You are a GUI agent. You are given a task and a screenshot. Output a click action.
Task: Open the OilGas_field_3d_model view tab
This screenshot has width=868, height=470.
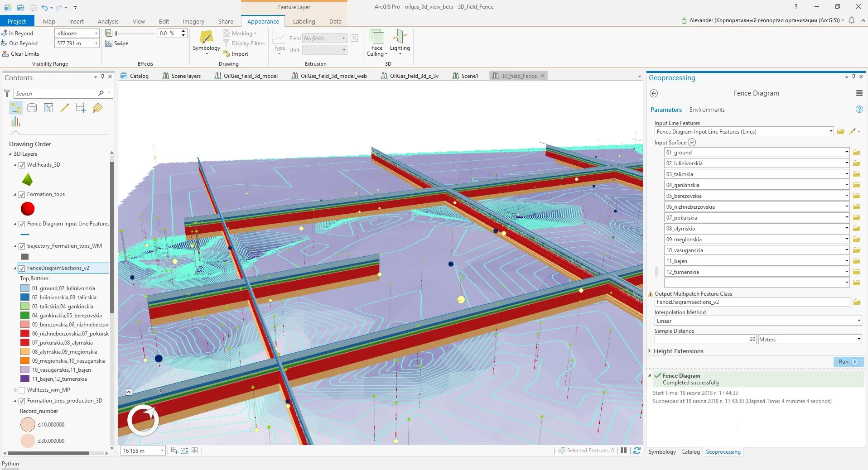click(246, 76)
